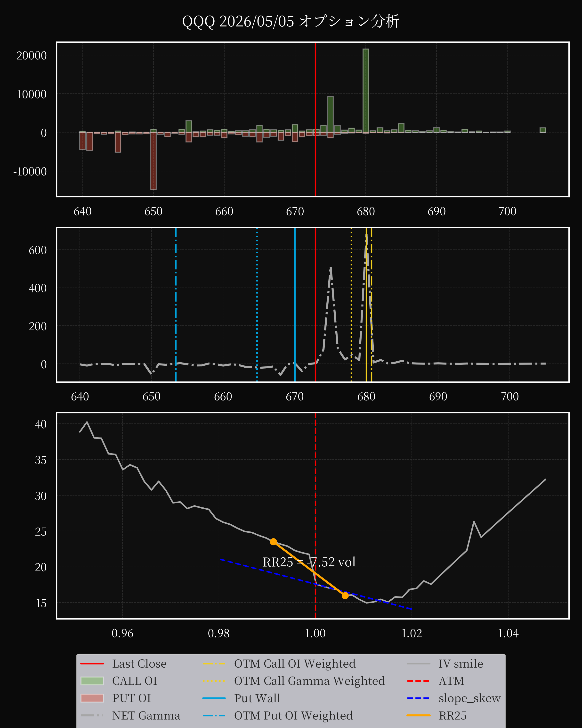Click the "-10000" y-axis tick label
Screen dimensions: 582x728
click(x=30, y=172)
